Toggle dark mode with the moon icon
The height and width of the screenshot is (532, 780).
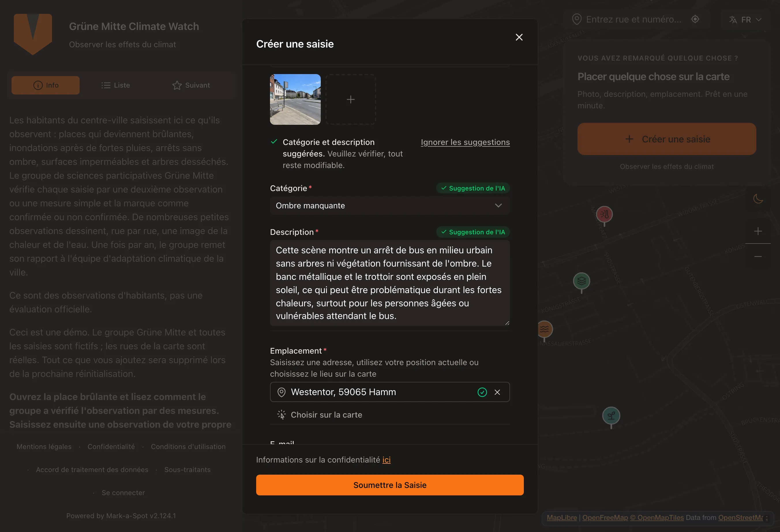[x=758, y=199]
